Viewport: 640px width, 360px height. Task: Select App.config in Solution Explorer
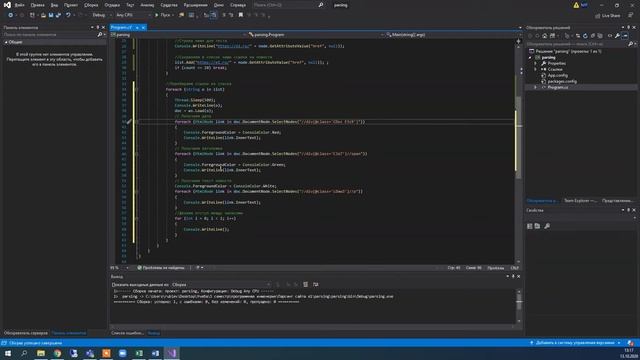(x=557, y=75)
